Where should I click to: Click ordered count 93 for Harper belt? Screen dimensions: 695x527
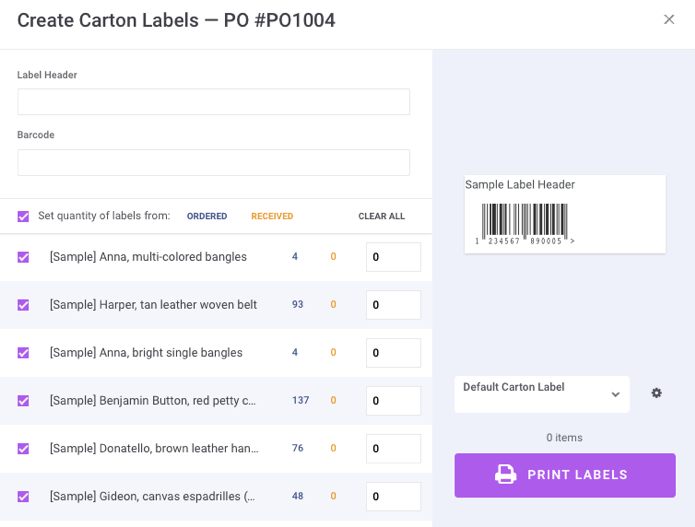click(297, 304)
